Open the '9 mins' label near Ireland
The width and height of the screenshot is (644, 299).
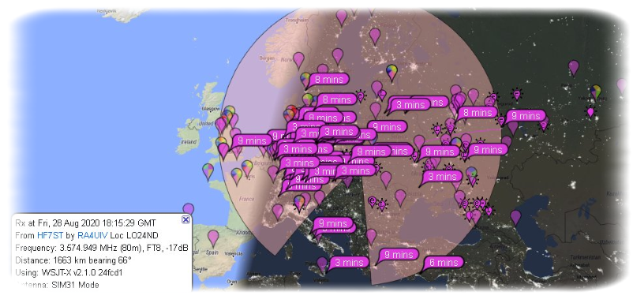(x=252, y=141)
